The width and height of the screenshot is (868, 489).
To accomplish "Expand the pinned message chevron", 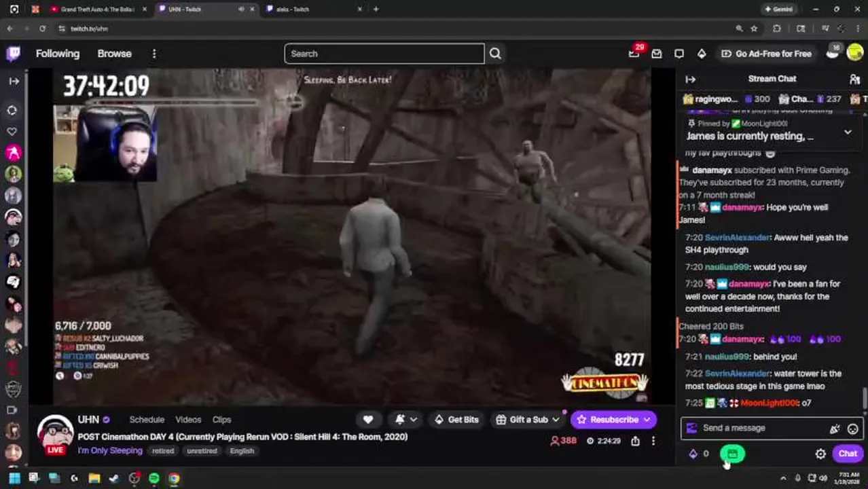I will [x=848, y=132].
